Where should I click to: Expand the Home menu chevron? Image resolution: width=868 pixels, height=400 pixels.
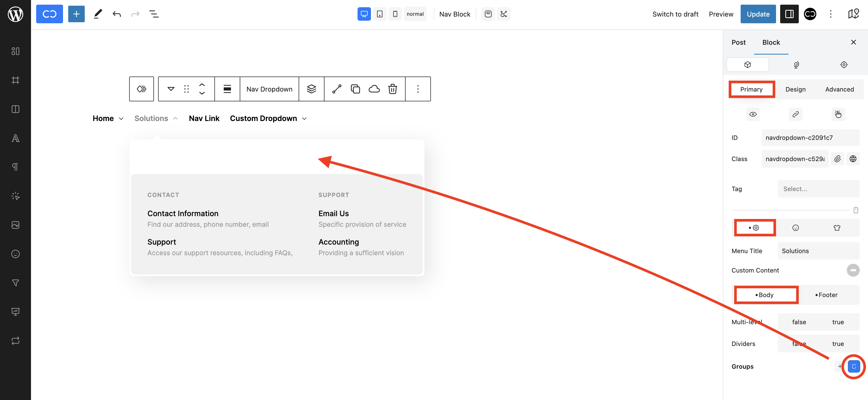click(121, 119)
